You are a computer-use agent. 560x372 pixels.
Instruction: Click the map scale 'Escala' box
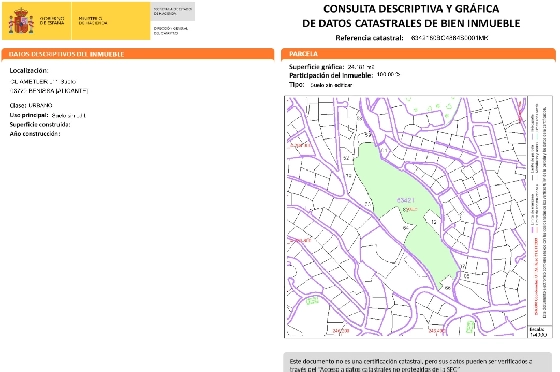point(539,332)
